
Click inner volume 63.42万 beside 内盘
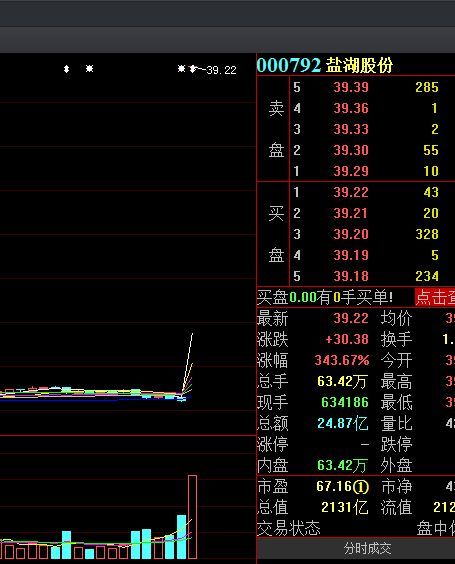coord(342,465)
